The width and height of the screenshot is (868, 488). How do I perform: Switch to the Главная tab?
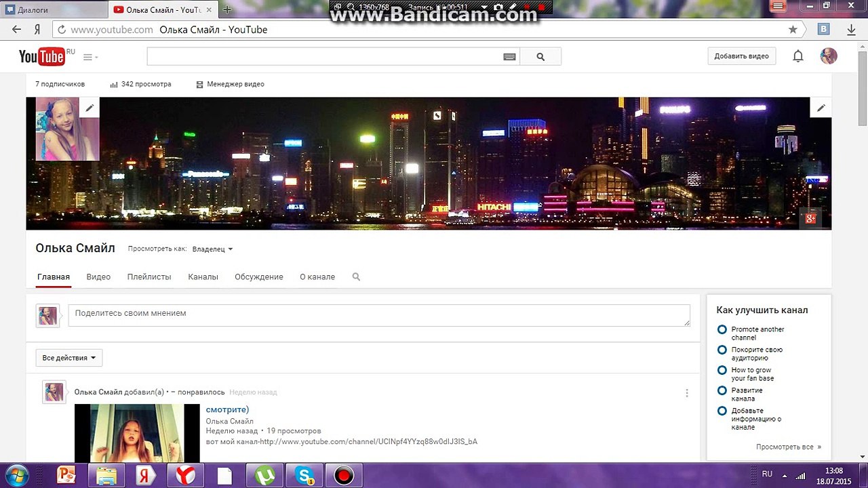point(54,277)
